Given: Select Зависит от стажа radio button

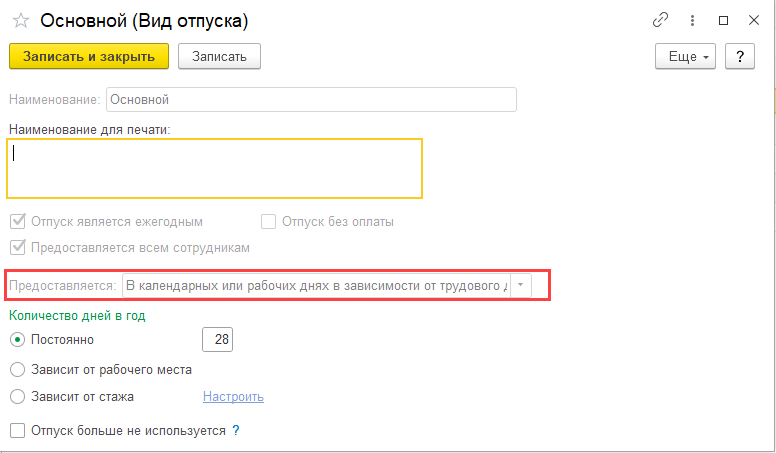Looking at the screenshot, I should (x=16, y=396).
